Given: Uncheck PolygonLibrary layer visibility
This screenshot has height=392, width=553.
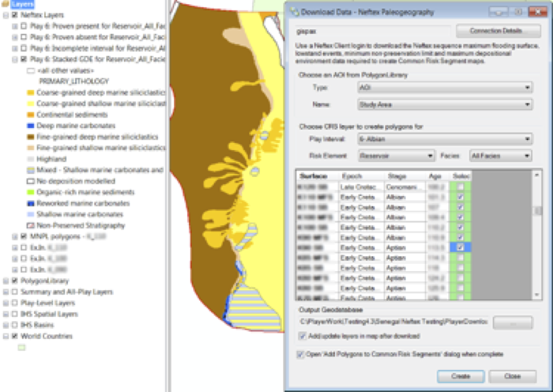Looking at the screenshot, I should click(14, 281).
